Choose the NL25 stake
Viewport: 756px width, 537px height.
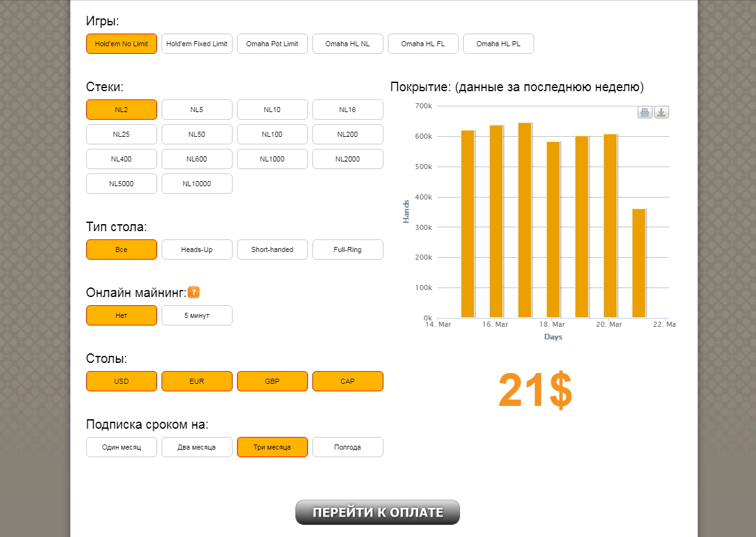pos(122,134)
